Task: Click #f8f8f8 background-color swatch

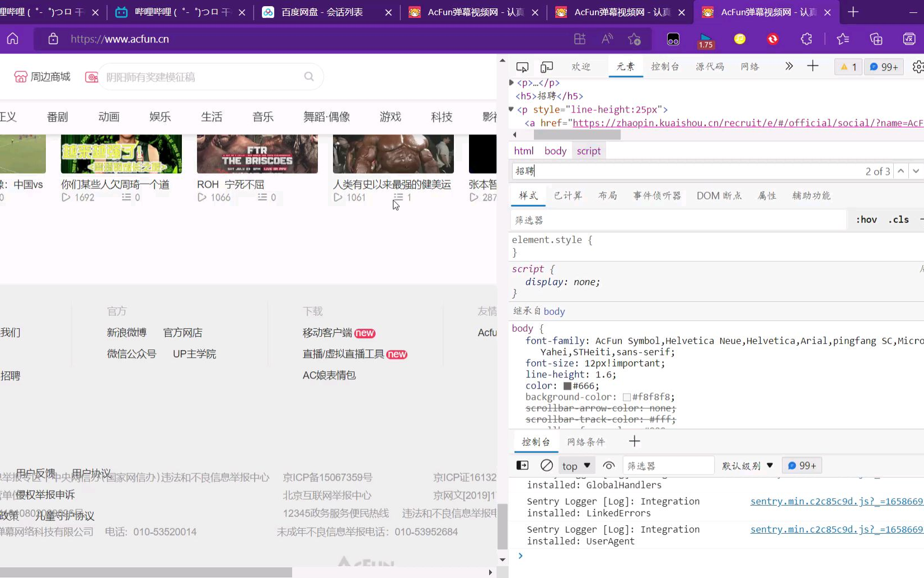Action: pos(627,397)
